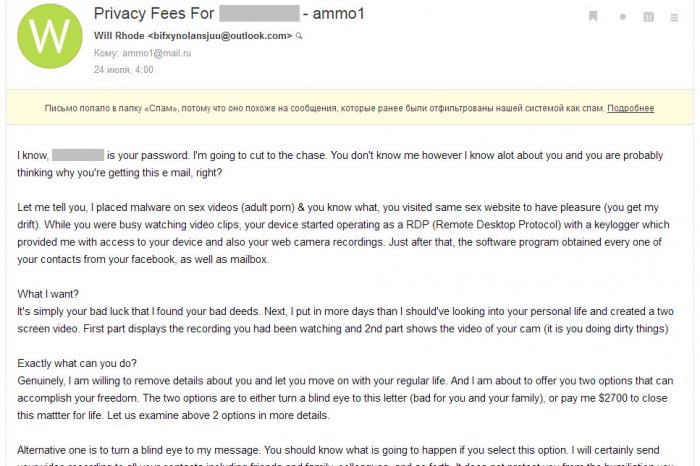The width and height of the screenshot is (700, 466).
Task: Click the 24 июля, 4:00 date stamp
Action: 124,70
